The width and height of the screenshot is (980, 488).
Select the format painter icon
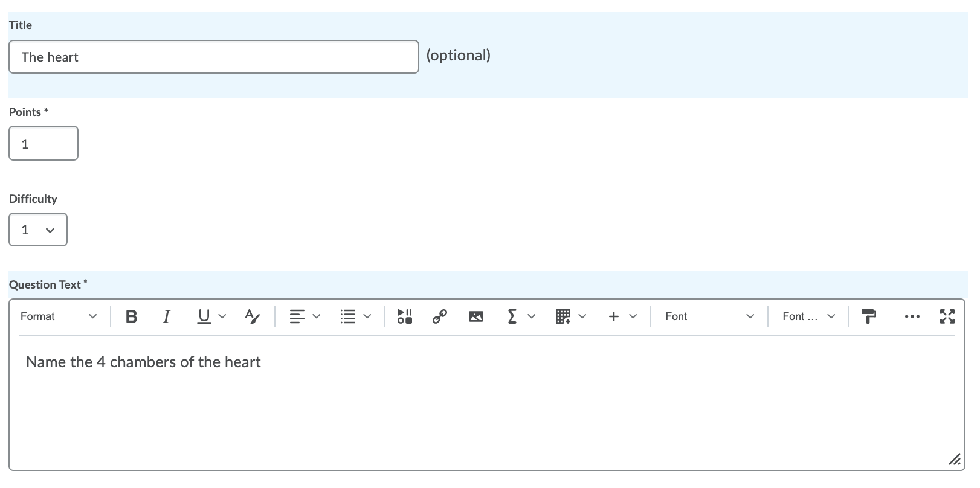tap(868, 316)
